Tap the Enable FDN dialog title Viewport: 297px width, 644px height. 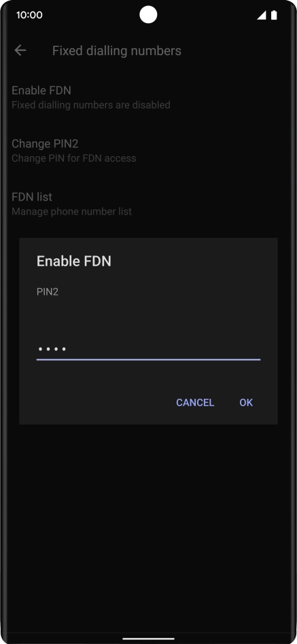(x=74, y=262)
